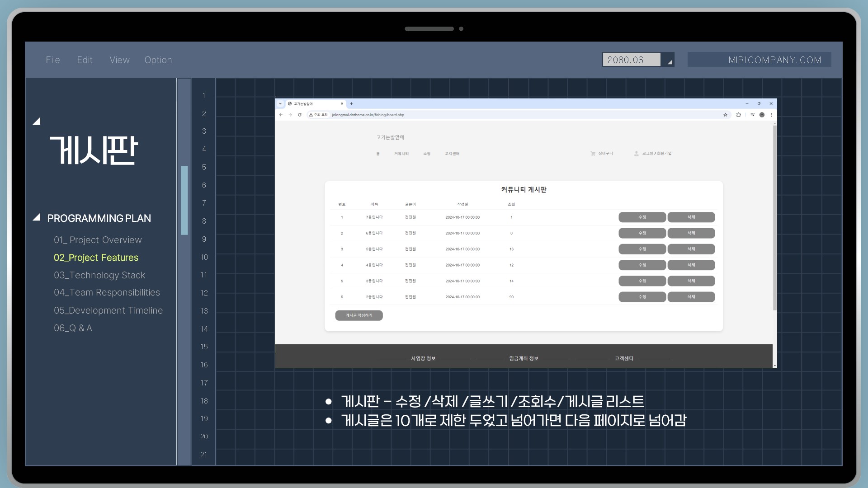Click 수정 for the 5등입니다 post
The image size is (868, 488).
(642, 249)
